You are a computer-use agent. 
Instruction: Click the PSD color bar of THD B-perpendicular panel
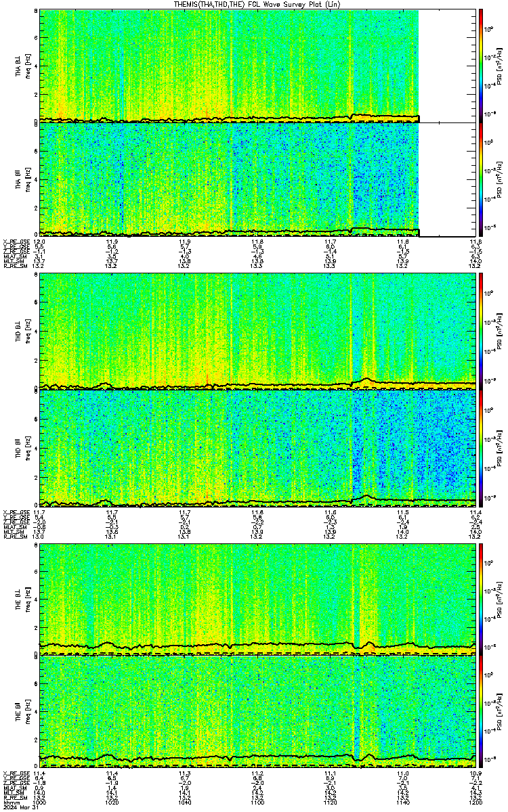pos(480,330)
